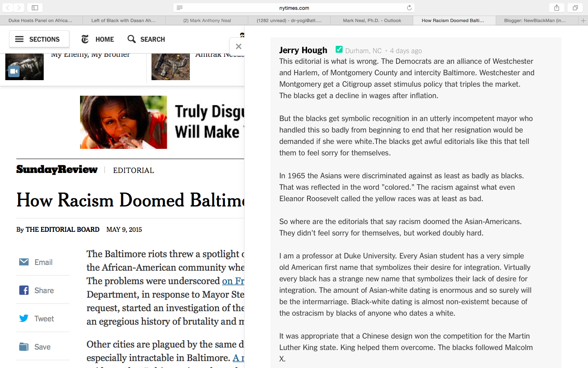Click the Save label text
588x368 pixels.
coord(42,347)
